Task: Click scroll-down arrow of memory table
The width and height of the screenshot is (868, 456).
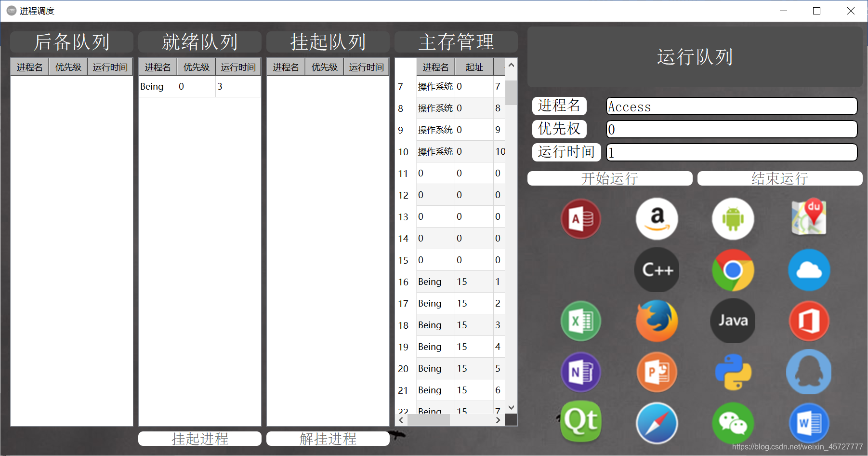Action: coord(512,407)
